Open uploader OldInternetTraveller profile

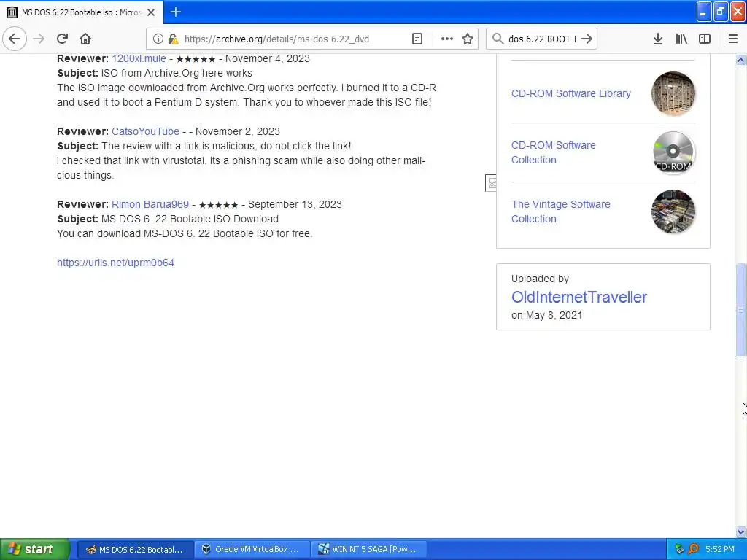[578, 297]
